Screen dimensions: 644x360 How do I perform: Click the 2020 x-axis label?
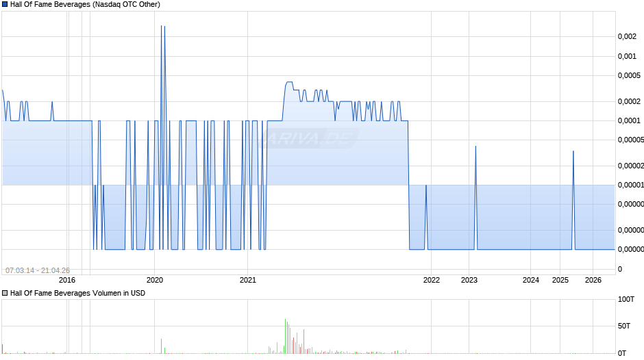pyautogui.click(x=155, y=280)
